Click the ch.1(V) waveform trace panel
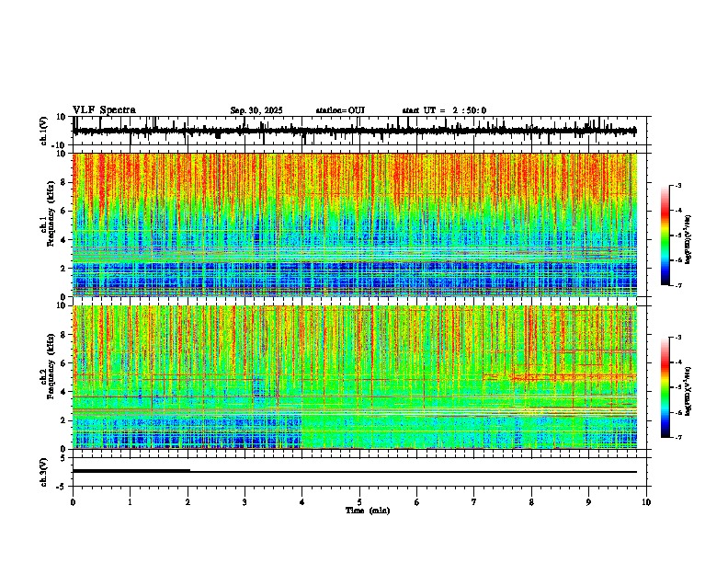This screenshot has width=728, height=563. [361, 131]
